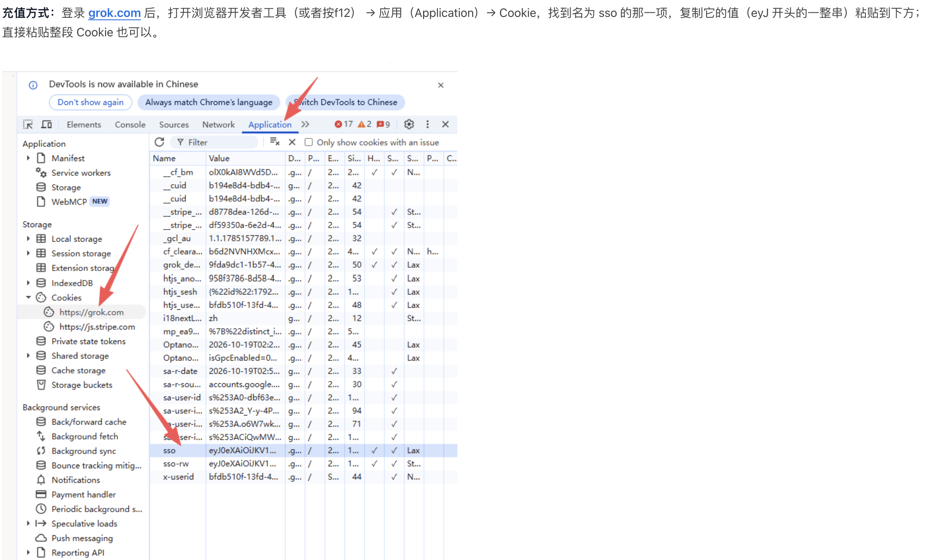Switch to the Sources tab
This screenshot has height=560, width=937.
[174, 124]
